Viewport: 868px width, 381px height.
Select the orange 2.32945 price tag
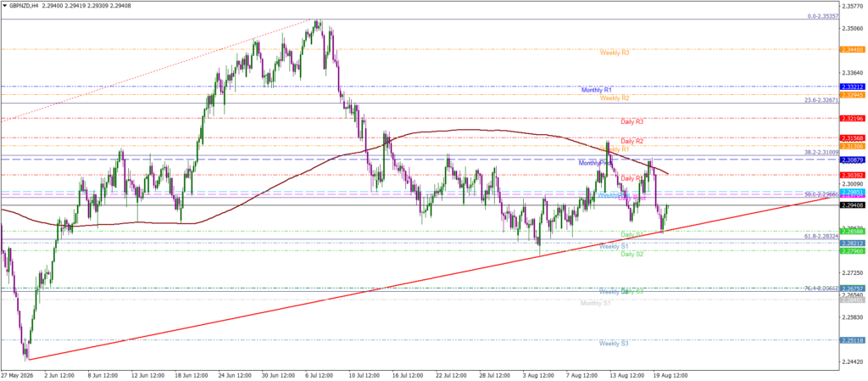[x=853, y=95]
